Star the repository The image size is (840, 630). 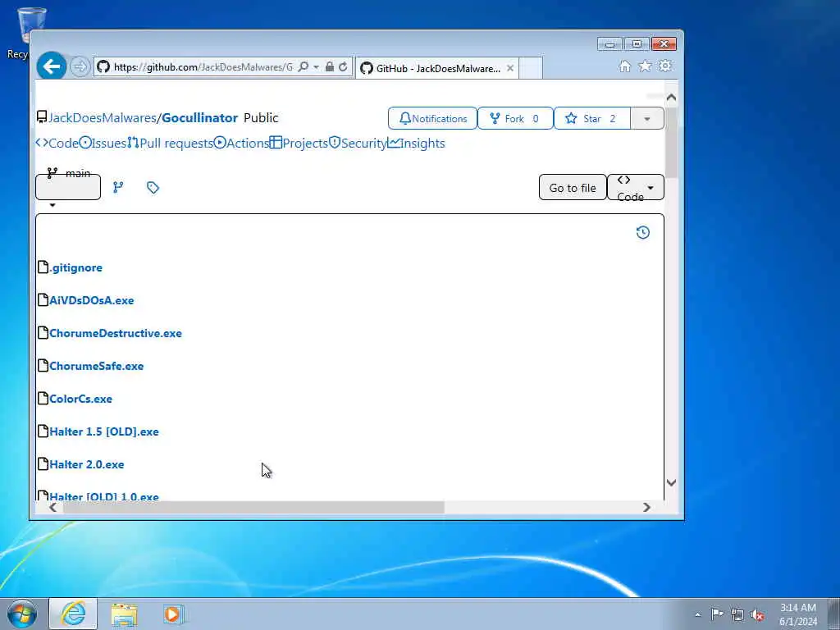(592, 118)
